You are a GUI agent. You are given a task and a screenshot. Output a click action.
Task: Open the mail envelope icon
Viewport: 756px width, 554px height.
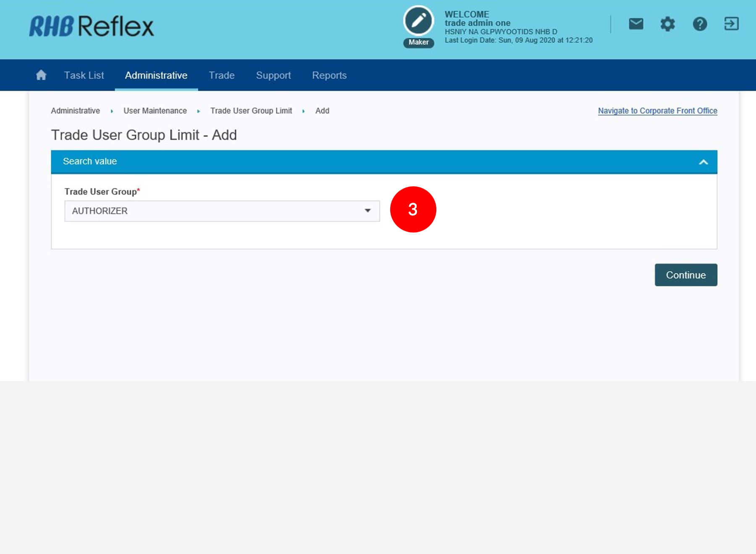[636, 24]
